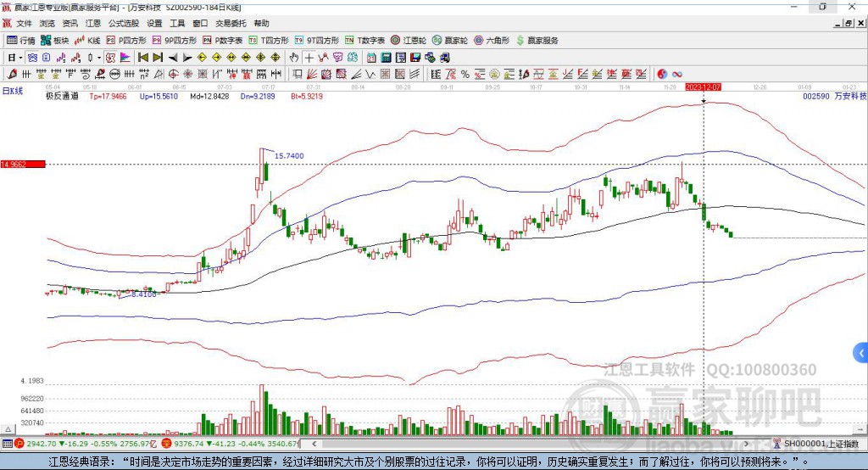Viewport: 868px width, 470px height.
Task: Expand the volume panel triangle button
Action: coord(8,429)
